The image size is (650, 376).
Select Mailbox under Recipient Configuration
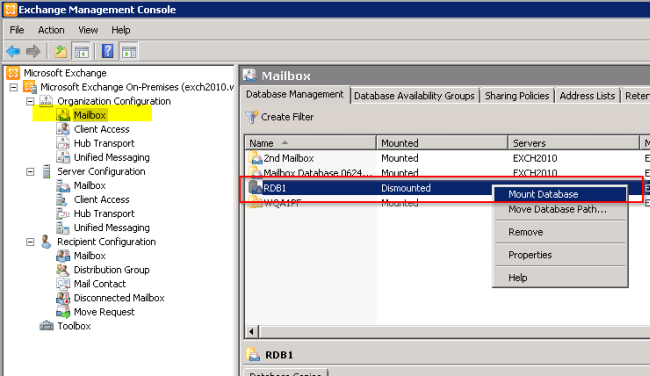coord(90,256)
